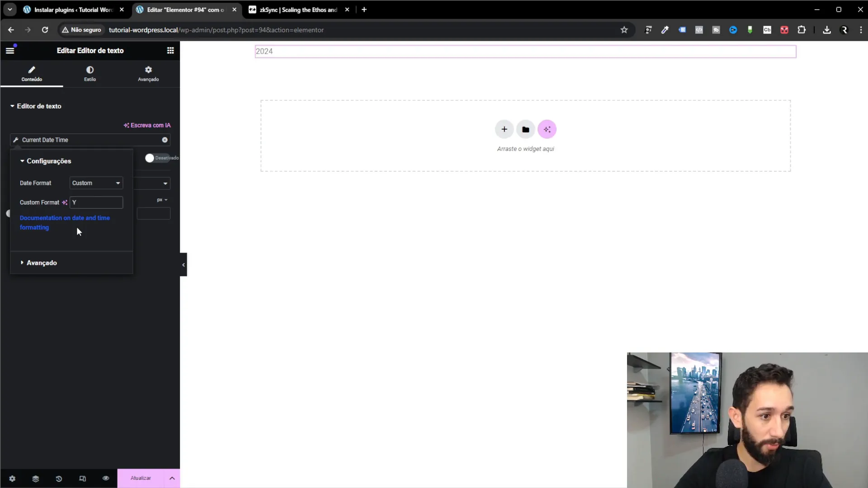Enable the dynamic tag icon for Custom Format

[64, 202]
